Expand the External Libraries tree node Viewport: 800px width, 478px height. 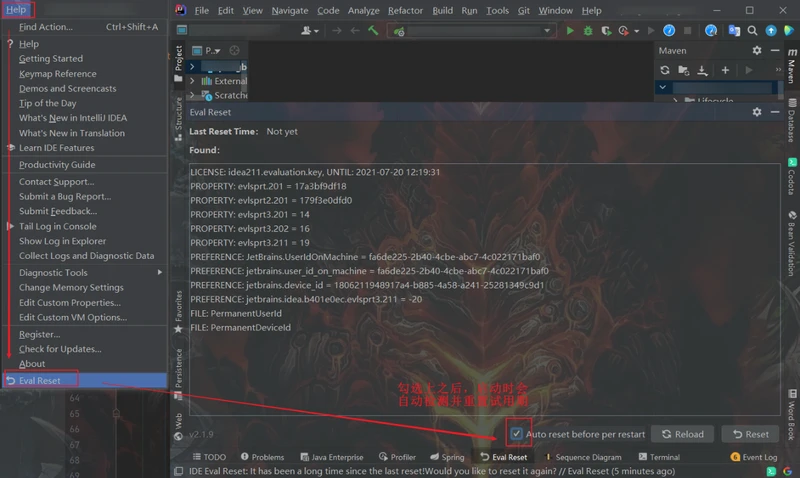coord(192,81)
